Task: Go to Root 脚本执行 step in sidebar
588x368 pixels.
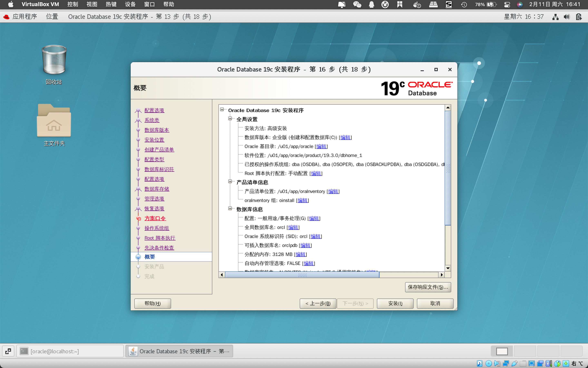Action: point(160,238)
